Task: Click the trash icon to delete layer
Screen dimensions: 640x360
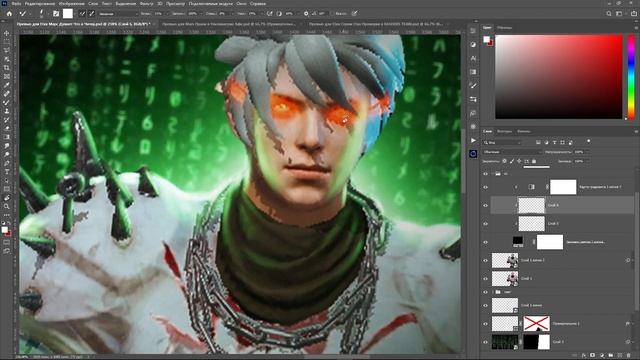Action: [629, 356]
